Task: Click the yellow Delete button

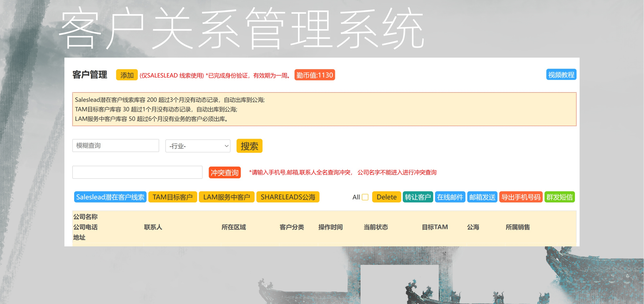Action: click(386, 197)
